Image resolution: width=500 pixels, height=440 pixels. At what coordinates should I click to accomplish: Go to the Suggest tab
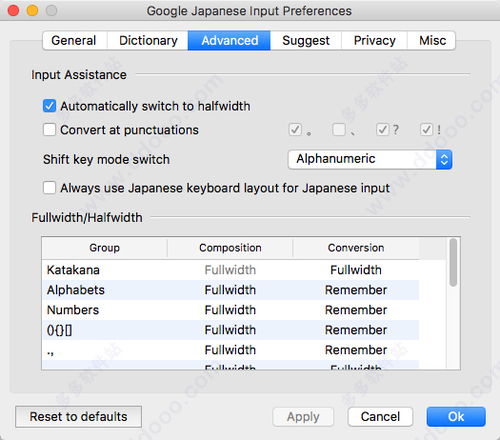click(306, 40)
